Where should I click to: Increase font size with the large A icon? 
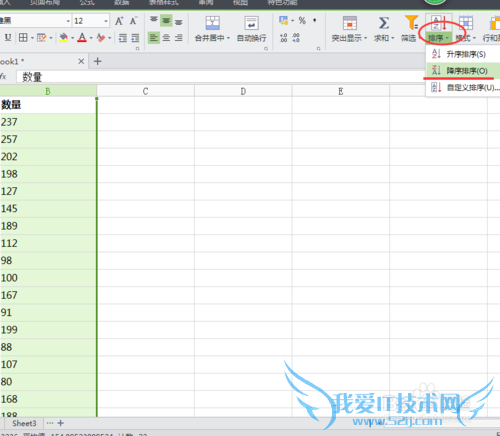click(x=119, y=21)
